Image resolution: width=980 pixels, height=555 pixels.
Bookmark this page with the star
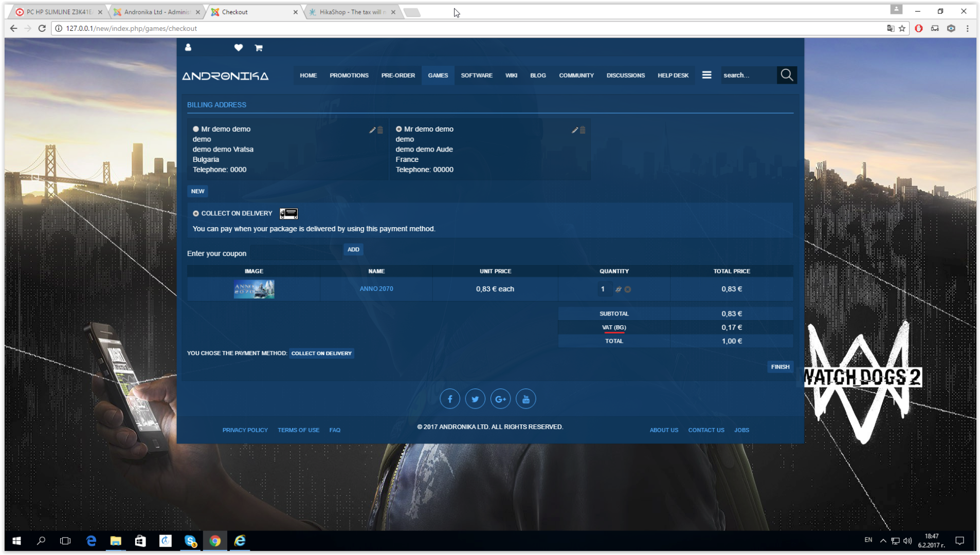[x=902, y=28]
